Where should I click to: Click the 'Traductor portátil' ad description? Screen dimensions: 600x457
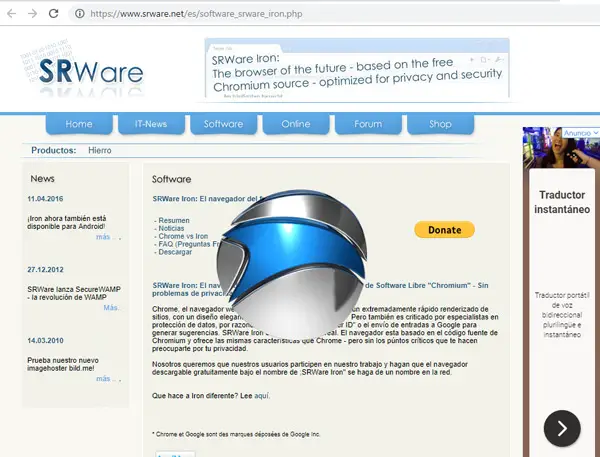point(562,315)
